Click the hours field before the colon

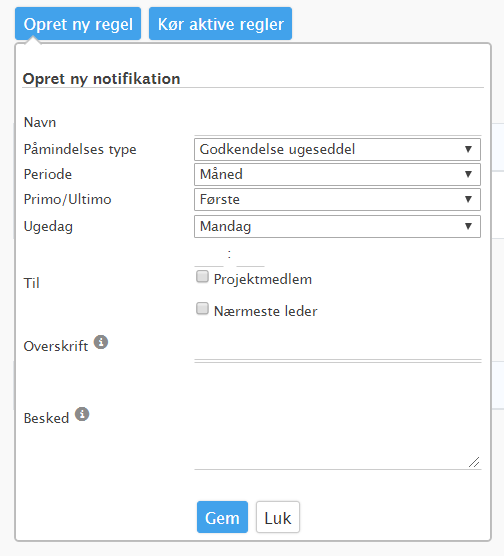[x=209, y=255]
